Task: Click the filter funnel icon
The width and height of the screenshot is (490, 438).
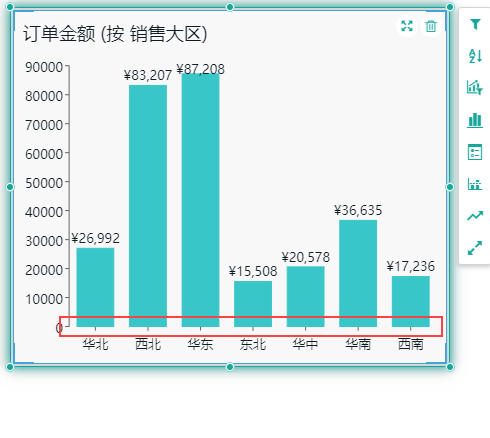Action: [475, 24]
